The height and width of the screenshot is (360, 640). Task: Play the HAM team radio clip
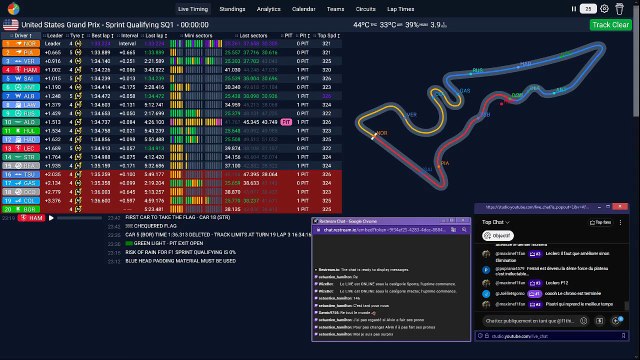pos(51,218)
